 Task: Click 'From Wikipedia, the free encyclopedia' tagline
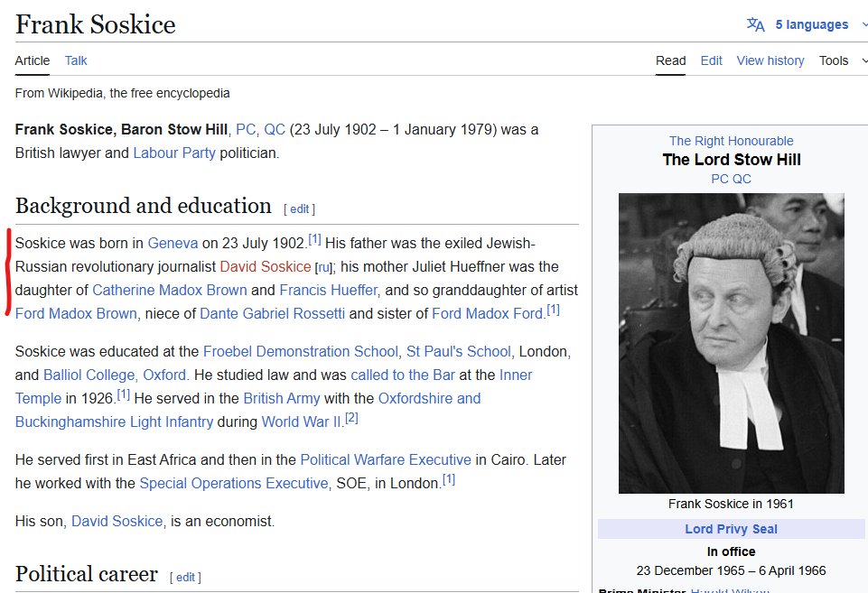(x=122, y=94)
